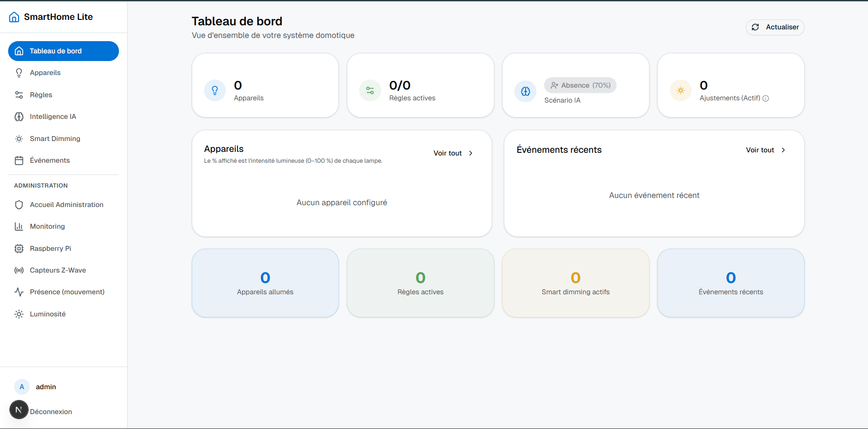Click Déconnexion at the bottom
The width and height of the screenshot is (868, 429).
coord(51,411)
